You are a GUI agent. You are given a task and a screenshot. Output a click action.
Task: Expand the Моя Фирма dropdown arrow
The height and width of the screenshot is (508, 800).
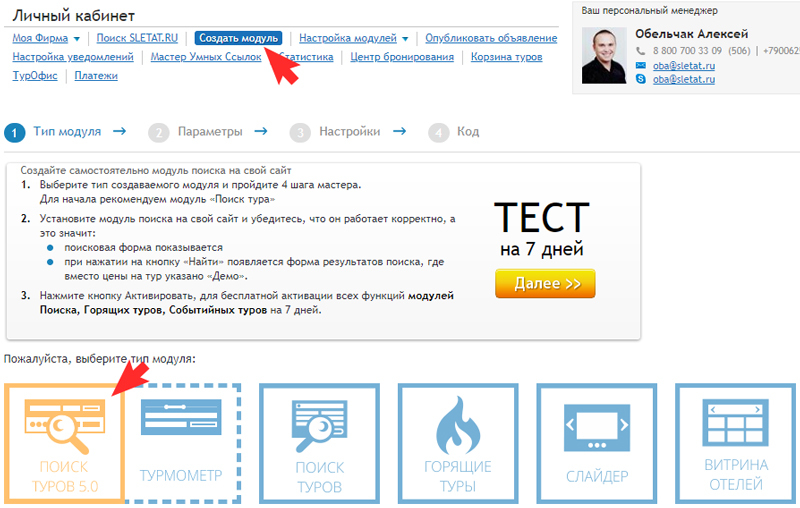click(x=77, y=39)
